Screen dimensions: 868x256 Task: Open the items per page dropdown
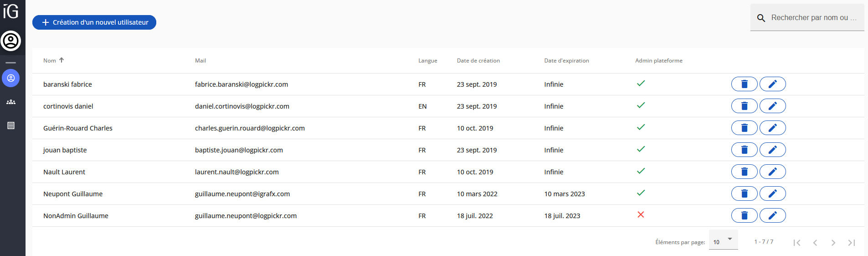point(723,241)
